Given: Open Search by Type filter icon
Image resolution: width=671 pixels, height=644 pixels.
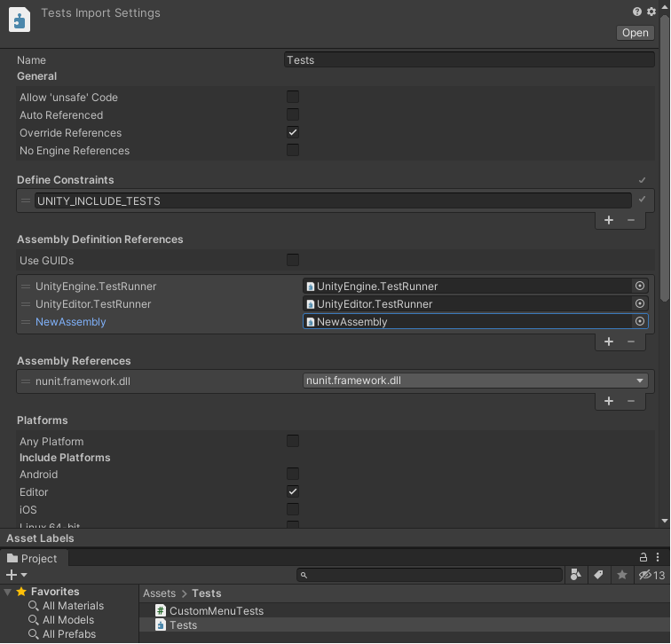Looking at the screenshot, I should point(576,575).
